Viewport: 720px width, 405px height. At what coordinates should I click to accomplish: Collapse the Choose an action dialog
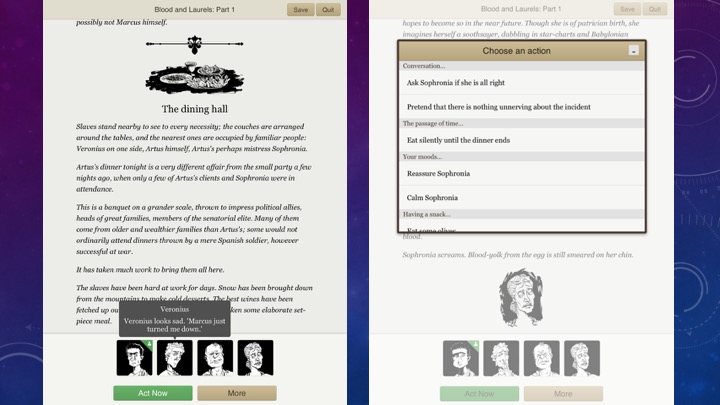pos(633,50)
